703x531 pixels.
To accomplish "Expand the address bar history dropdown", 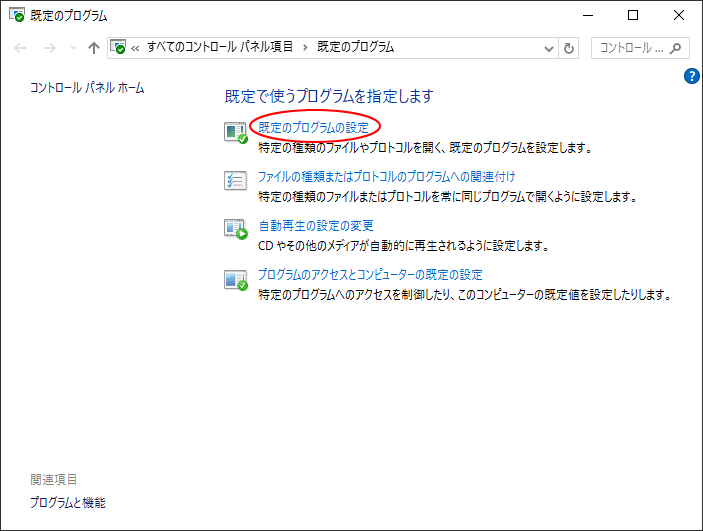I will pyautogui.click(x=549, y=48).
